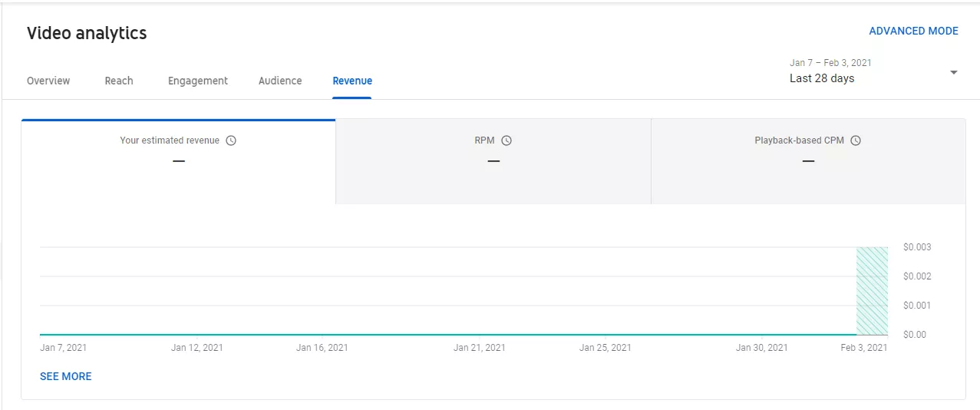980x410 pixels.
Task: Open ADVANCED MODE link
Action: click(x=913, y=31)
